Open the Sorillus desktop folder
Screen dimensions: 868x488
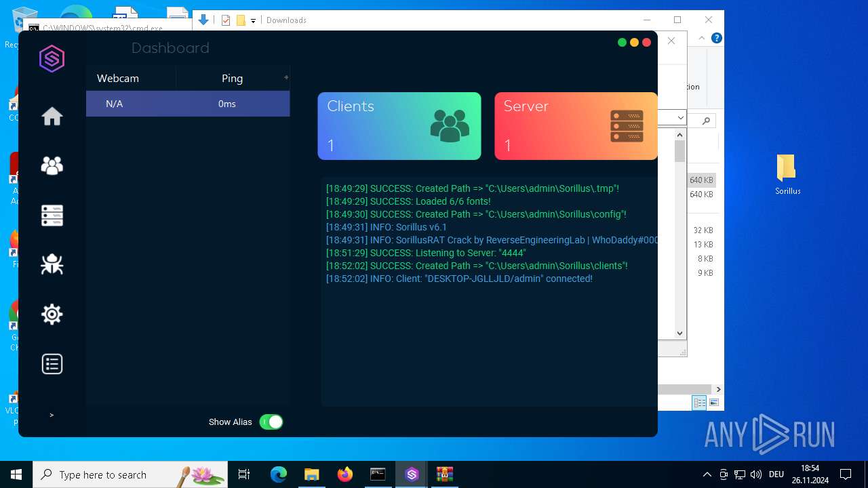(788, 174)
